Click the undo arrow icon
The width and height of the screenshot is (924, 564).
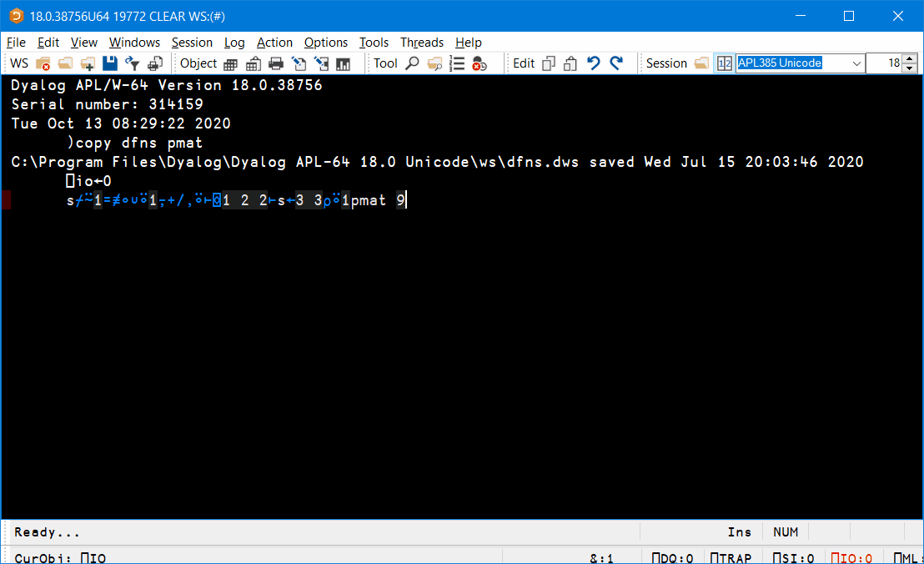(x=594, y=63)
